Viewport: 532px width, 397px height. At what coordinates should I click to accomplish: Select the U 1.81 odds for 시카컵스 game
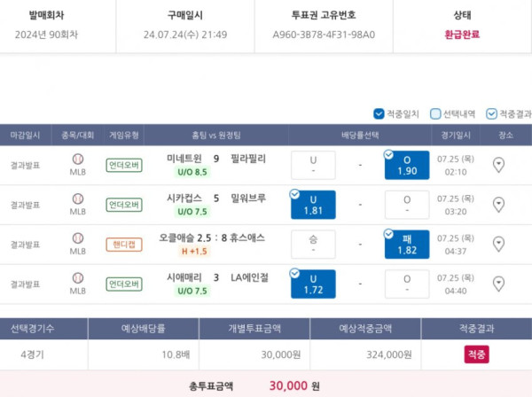point(313,205)
